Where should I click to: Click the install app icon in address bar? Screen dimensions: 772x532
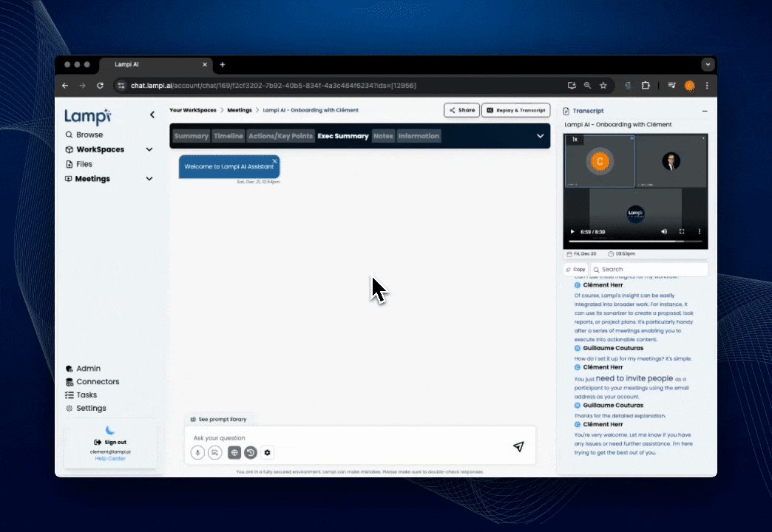tap(572, 86)
